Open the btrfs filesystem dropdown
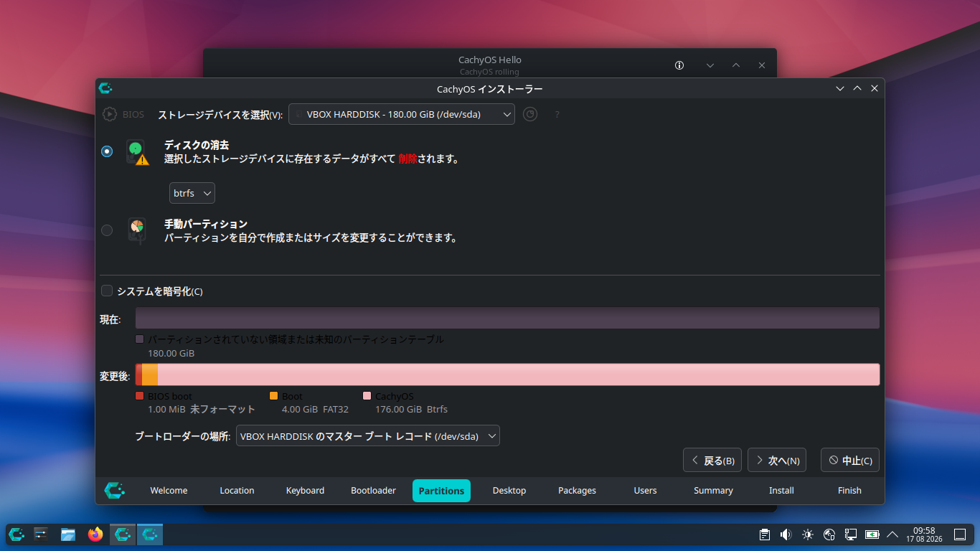This screenshot has width=980, height=551. point(192,193)
